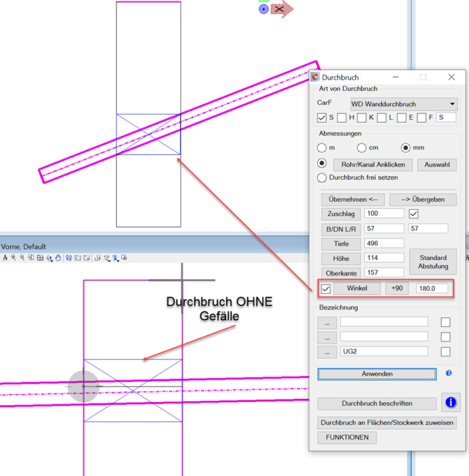469x476 pixels.
Task: Open the view orientation axes dropdown icon
Action: (115, 258)
